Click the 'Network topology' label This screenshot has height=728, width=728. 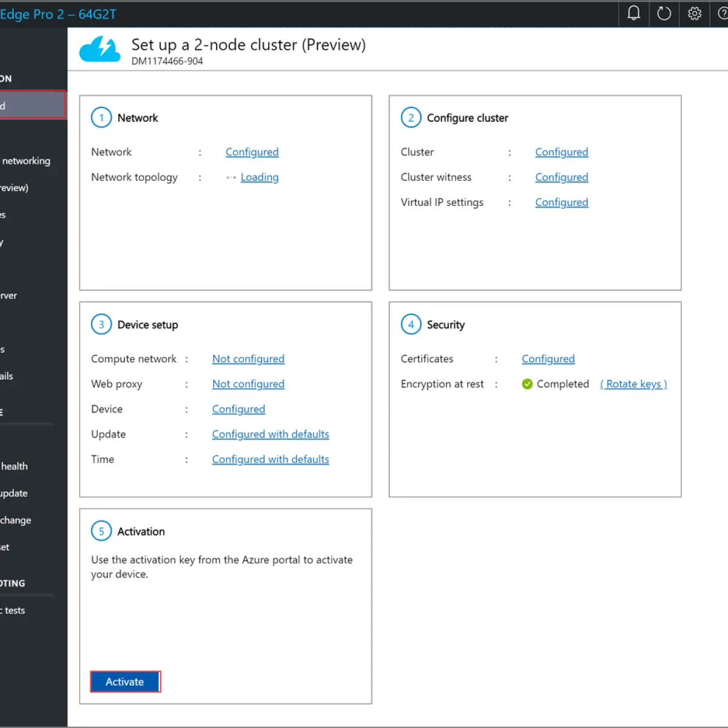coord(135,177)
